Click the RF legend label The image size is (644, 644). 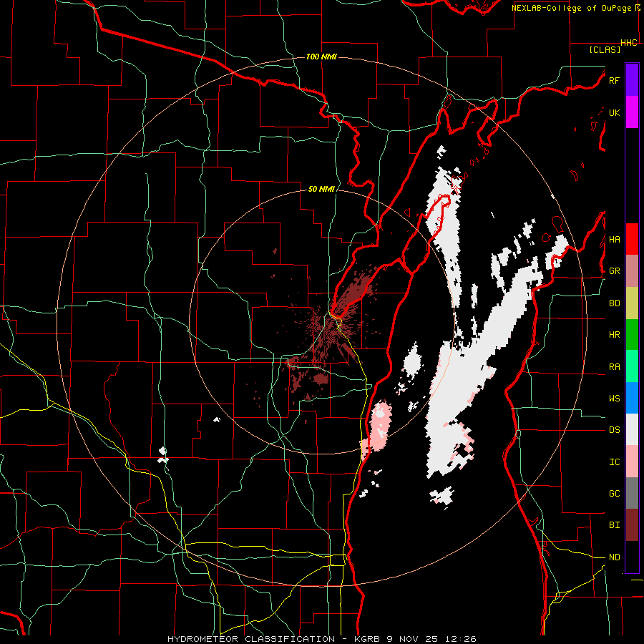coord(614,80)
